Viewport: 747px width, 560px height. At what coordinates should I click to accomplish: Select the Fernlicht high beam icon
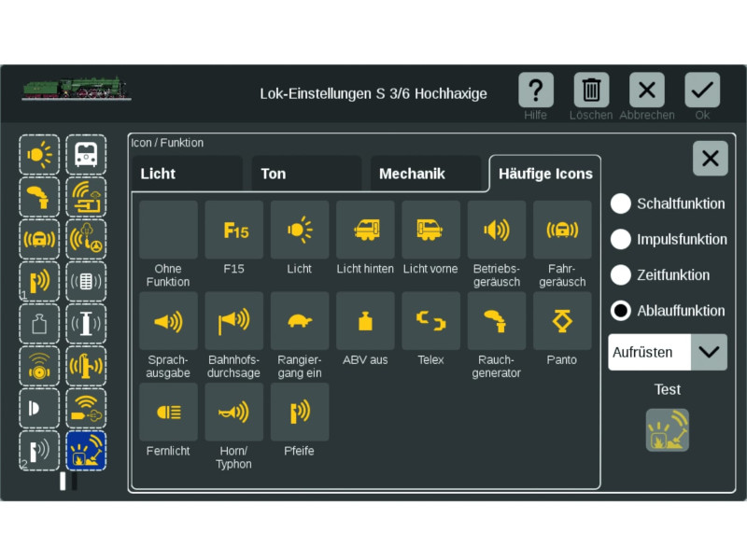click(168, 412)
